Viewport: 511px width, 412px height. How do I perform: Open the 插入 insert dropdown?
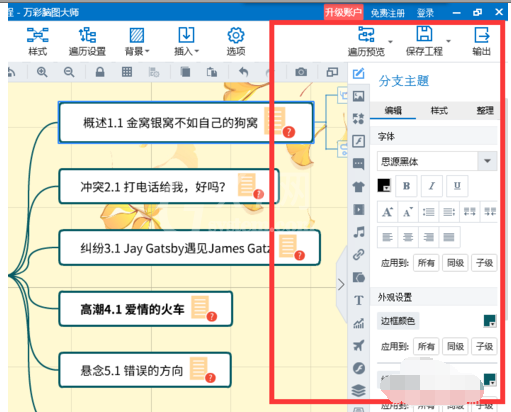pyautogui.click(x=186, y=41)
